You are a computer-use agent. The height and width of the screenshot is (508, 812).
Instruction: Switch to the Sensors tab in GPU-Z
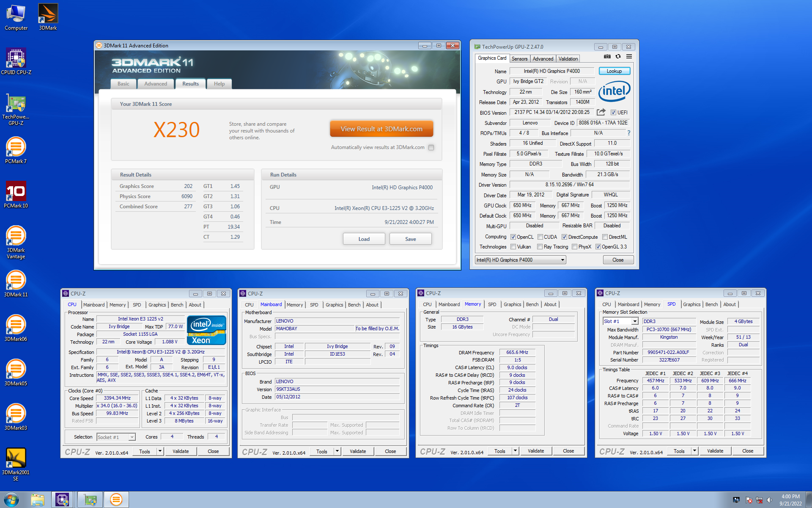point(519,59)
